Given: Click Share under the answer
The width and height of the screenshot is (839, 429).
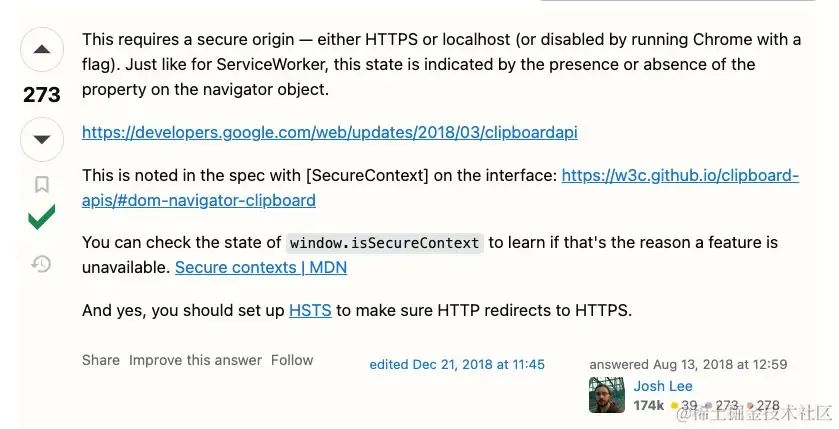Looking at the screenshot, I should coord(101,360).
